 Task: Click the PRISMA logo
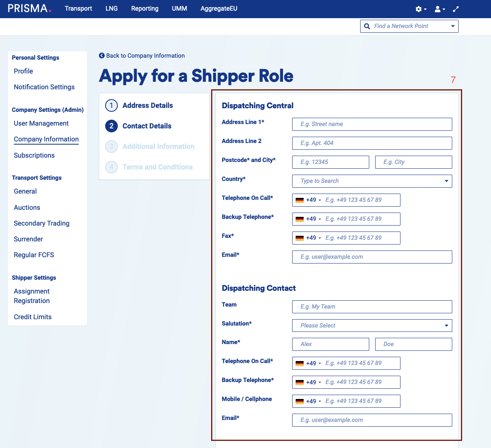(x=29, y=8)
